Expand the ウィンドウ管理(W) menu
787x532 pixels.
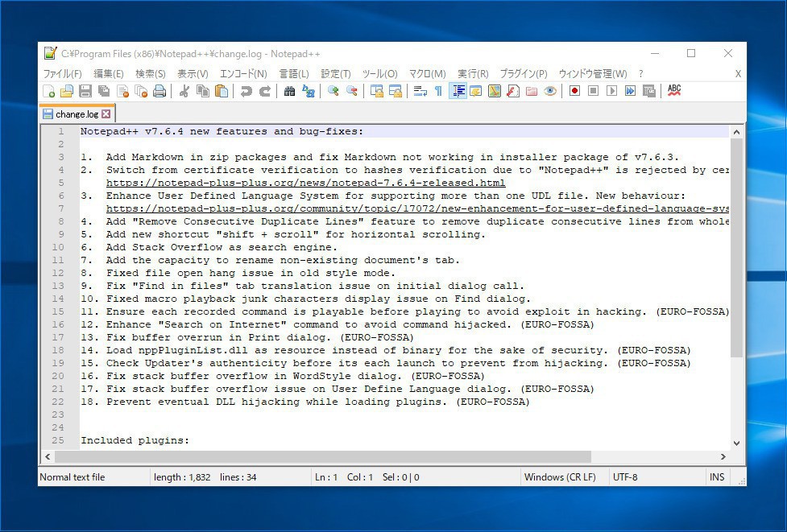[x=593, y=74]
